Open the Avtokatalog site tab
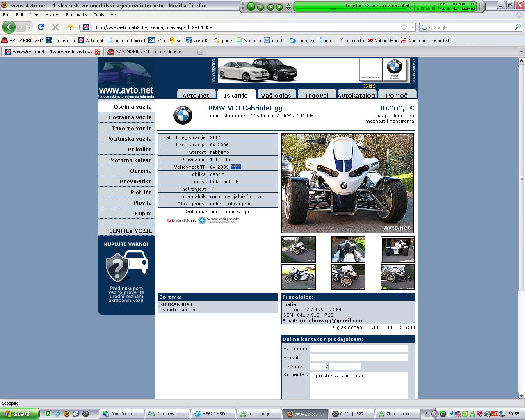This screenshot has width=525, height=420. pyautogui.click(x=356, y=95)
